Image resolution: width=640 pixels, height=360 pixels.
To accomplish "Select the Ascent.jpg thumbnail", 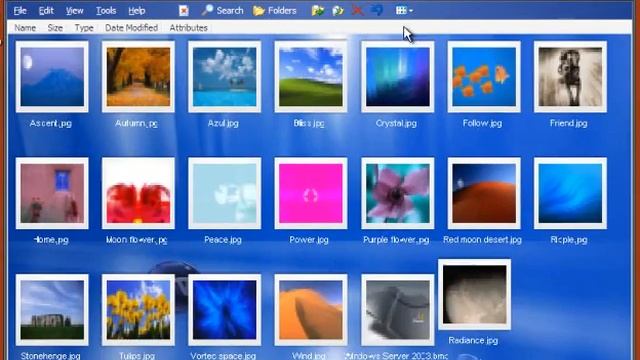I will pos(52,76).
